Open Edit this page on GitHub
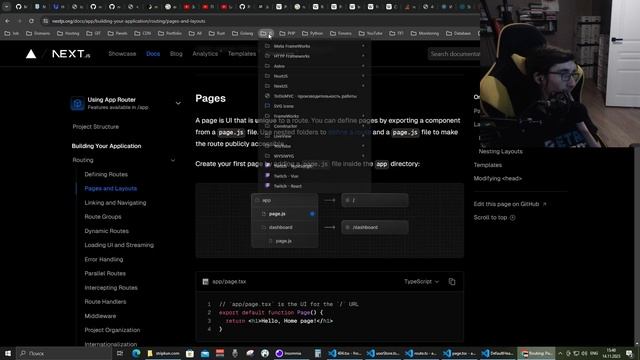Image resolution: width=640 pixels, height=360 pixels. point(510,204)
